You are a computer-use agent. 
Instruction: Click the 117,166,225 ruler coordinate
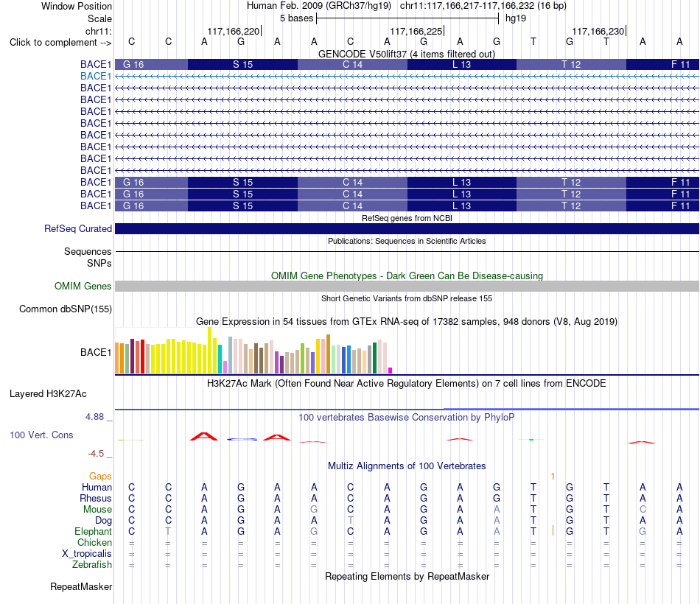[x=416, y=31]
